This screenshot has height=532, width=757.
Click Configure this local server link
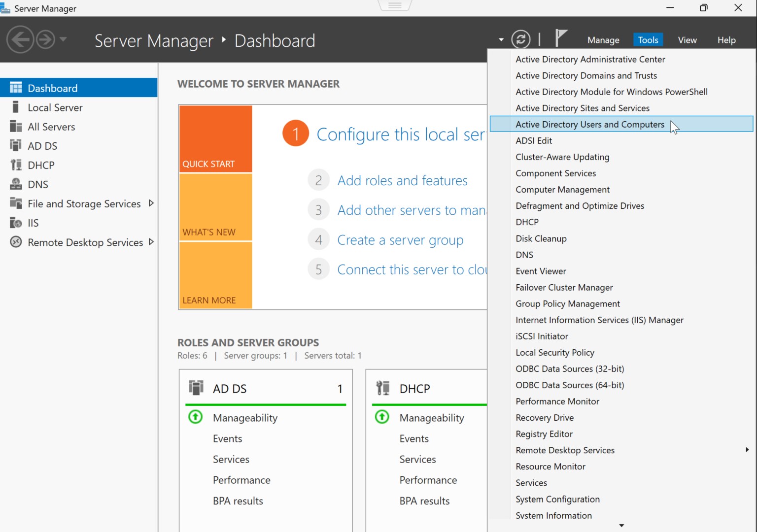[401, 134]
